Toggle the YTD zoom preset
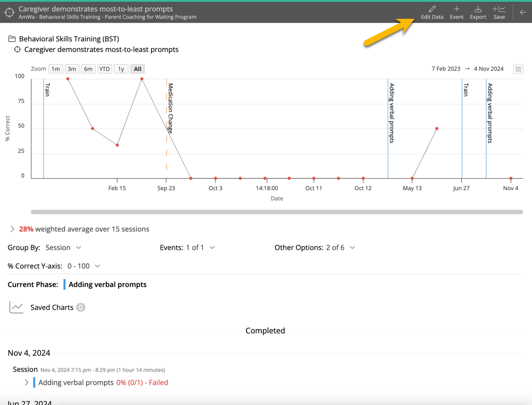532x405 pixels. (105, 69)
